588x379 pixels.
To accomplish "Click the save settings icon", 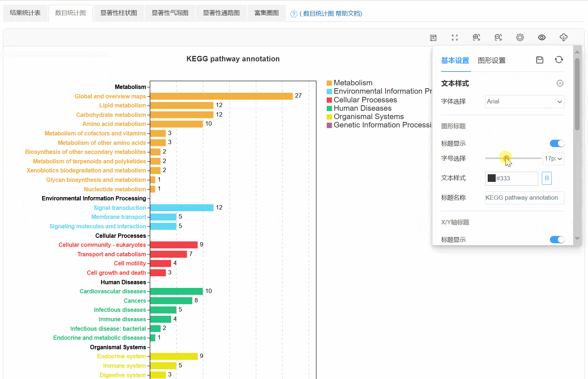I will [x=540, y=60].
